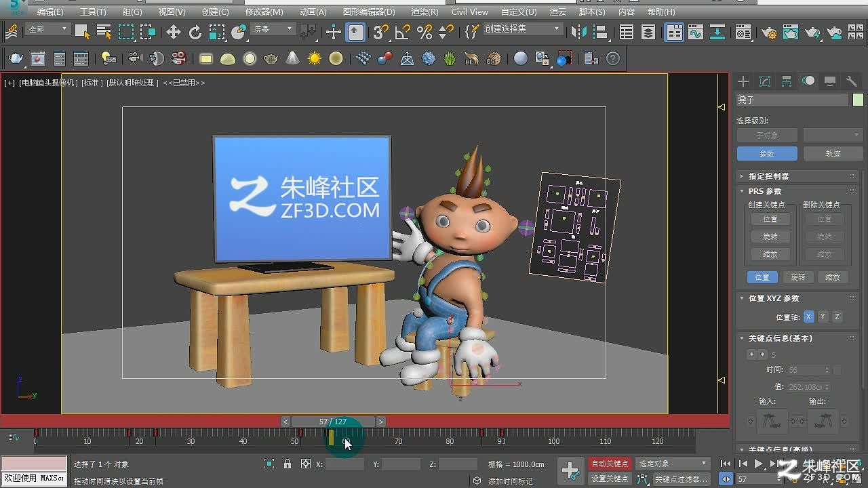Viewport: 868px width, 488px height.
Task: Select the Rotate transform tool
Action: (x=195, y=32)
